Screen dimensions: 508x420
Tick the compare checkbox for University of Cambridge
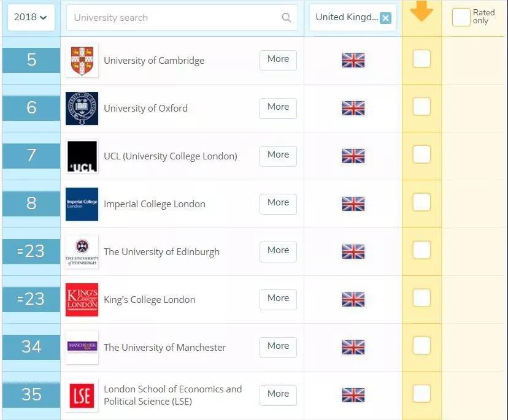(x=421, y=59)
